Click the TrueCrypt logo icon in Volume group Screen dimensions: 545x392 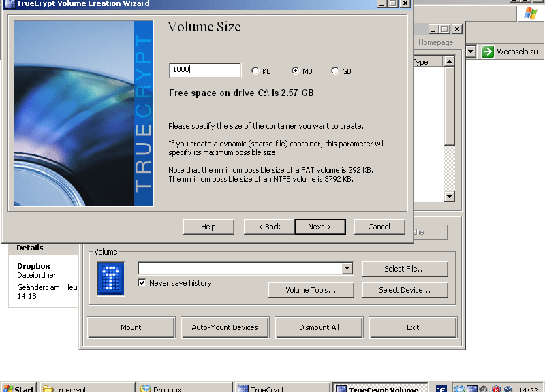pos(111,279)
